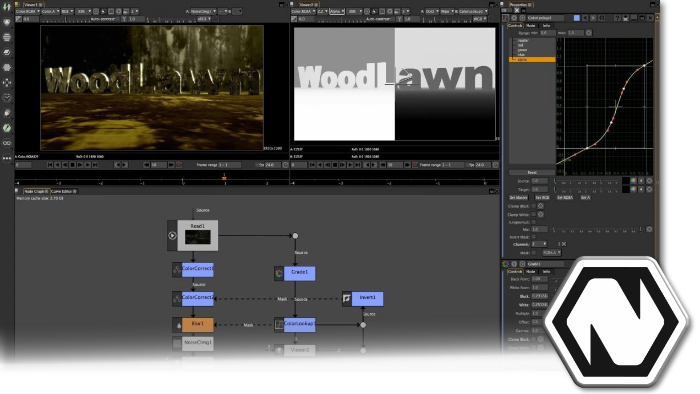Open the Channels dropdown in ColorLookup
This screenshot has width=700, height=394.
click(x=539, y=244)
